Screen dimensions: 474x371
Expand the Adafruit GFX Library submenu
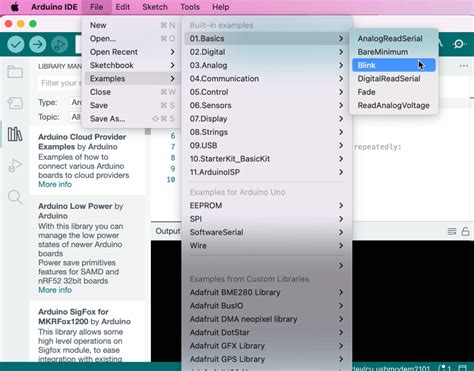pyautogui.click(x=266, y=346)
